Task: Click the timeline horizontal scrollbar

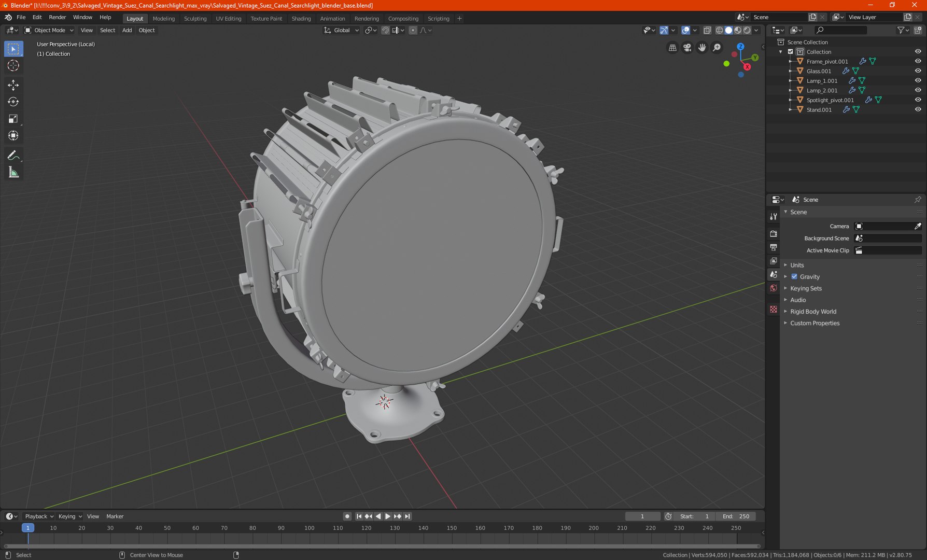Action: (x=382, y=546)
